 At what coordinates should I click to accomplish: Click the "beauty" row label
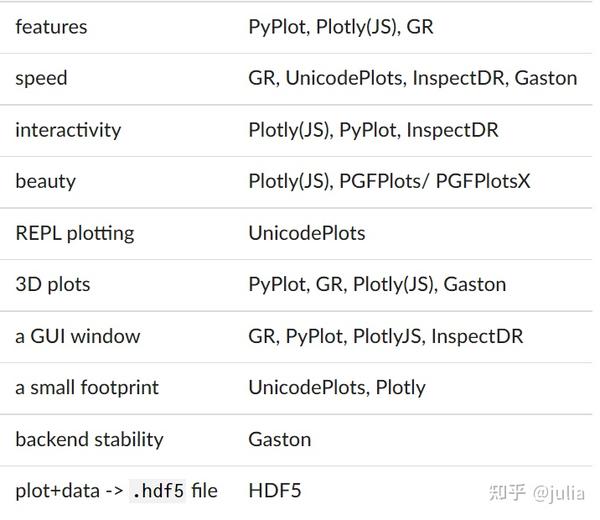(45, 181)
